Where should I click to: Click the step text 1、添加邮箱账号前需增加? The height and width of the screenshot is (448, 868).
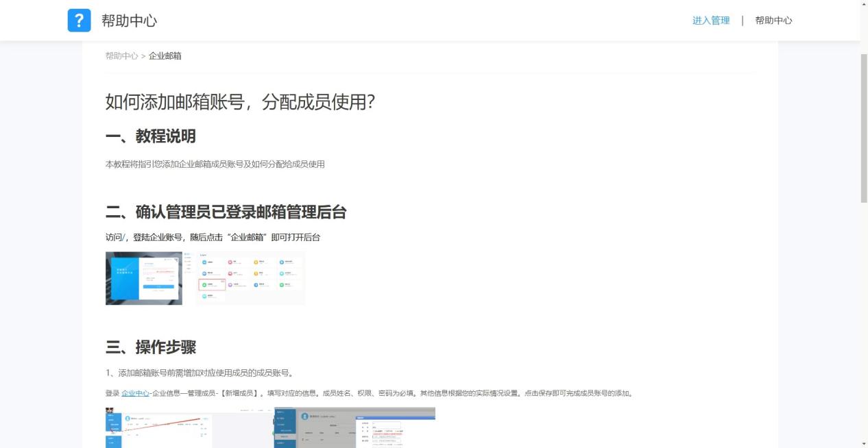click(200, 373)
